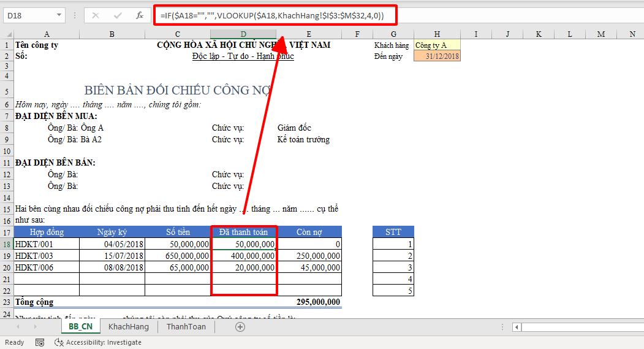The width and height of the screenshot is (644, 349).
Task: Click cell Ông/ Bà: Ông A
Action: (75, 128)
